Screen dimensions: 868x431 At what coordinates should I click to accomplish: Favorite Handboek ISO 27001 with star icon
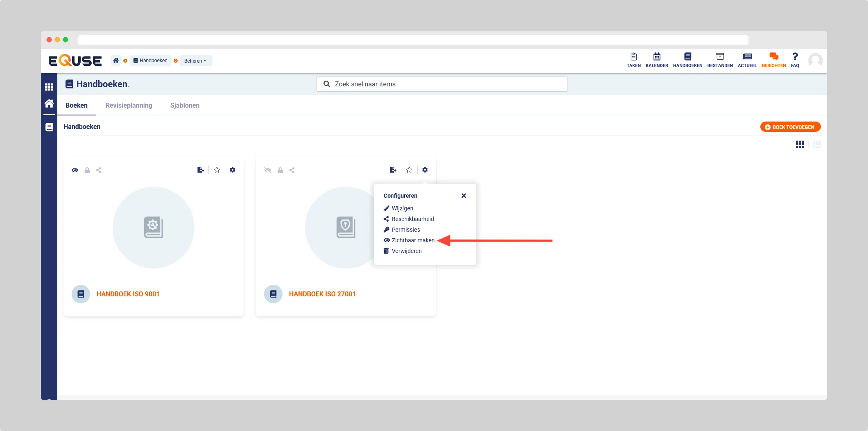pyautogui.click(x=409, y=170)
